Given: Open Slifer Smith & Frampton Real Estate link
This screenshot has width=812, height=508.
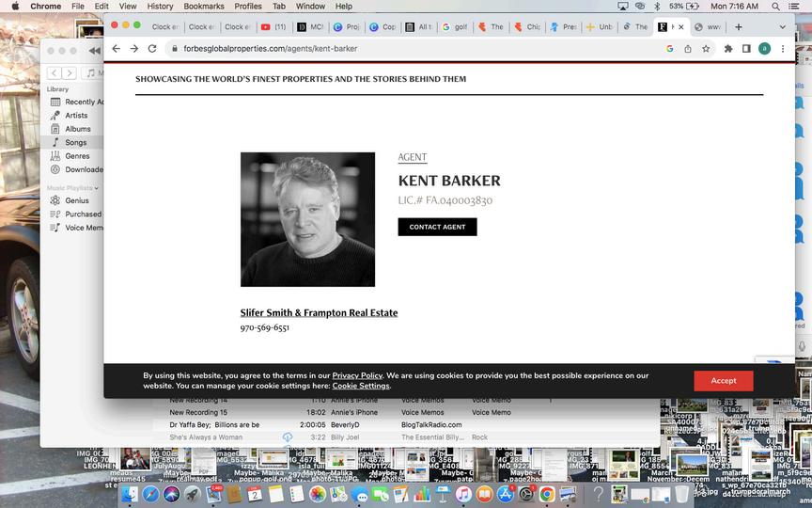Looking at the screenshot, I should point(319,312).
